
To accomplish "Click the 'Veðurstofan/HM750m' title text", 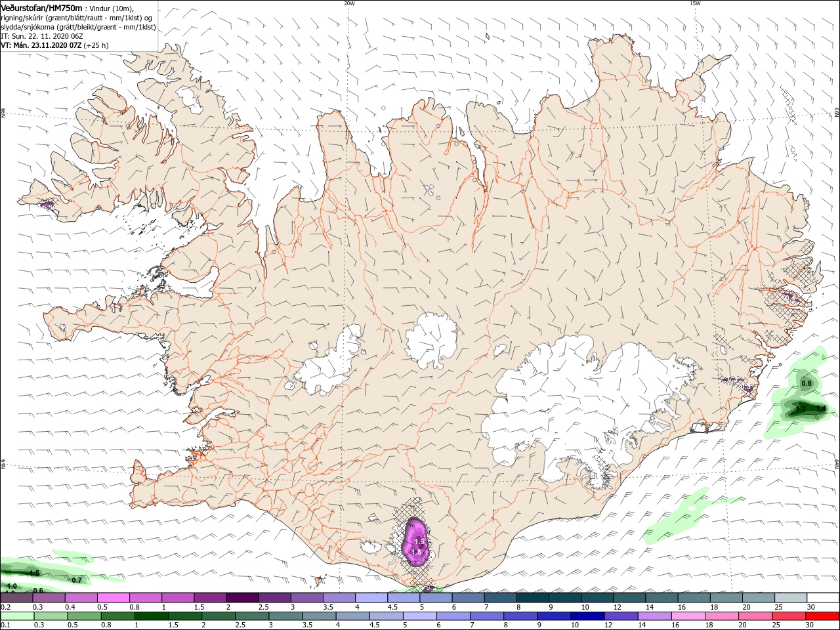I will pos(41,8).
